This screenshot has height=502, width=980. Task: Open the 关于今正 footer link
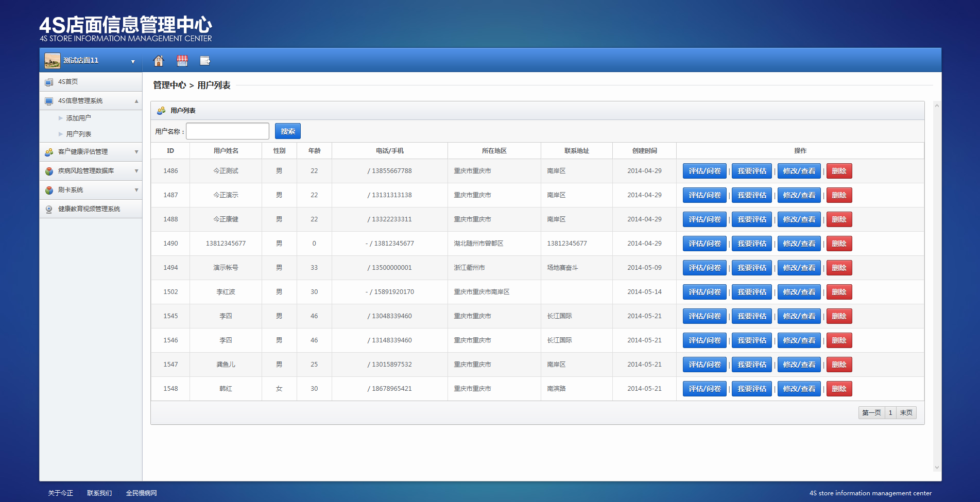click(61, 493)
